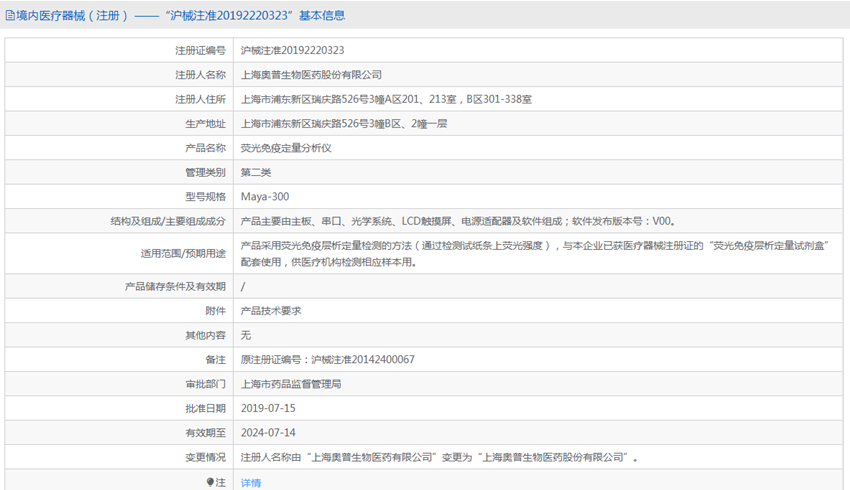The height and width of the screenshot is (490, 850).
Task: Click the 其他内容 row label
Action: point(205,335)
